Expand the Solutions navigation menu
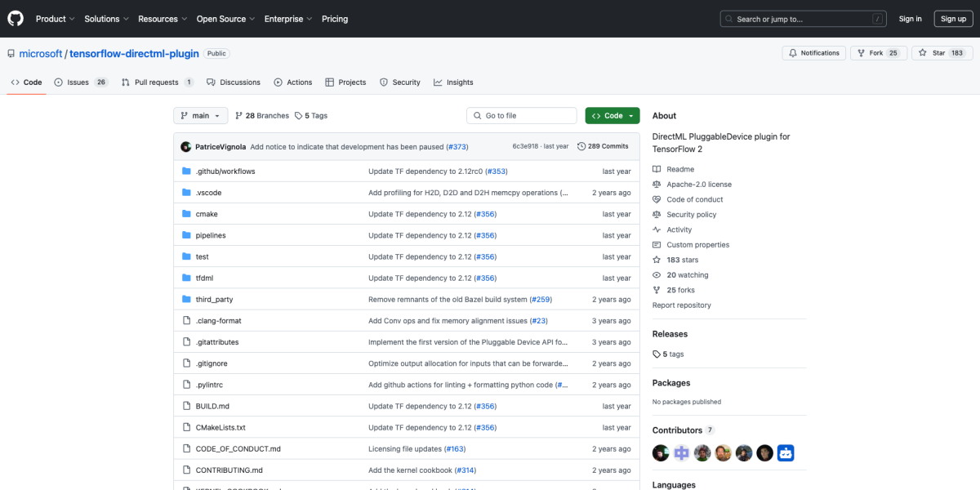This screenshot has height=490, width=980. (x=106, y=19)
